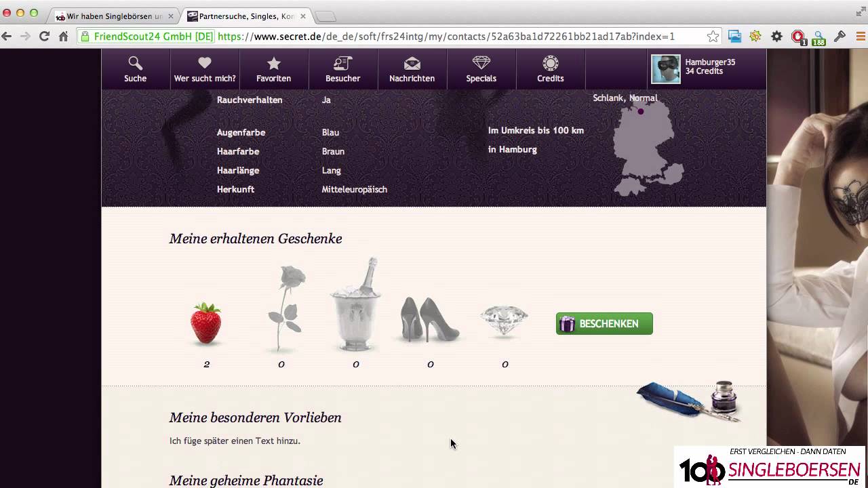Open the Credits chip icon
868x488 pixels.
coord(551,63)
